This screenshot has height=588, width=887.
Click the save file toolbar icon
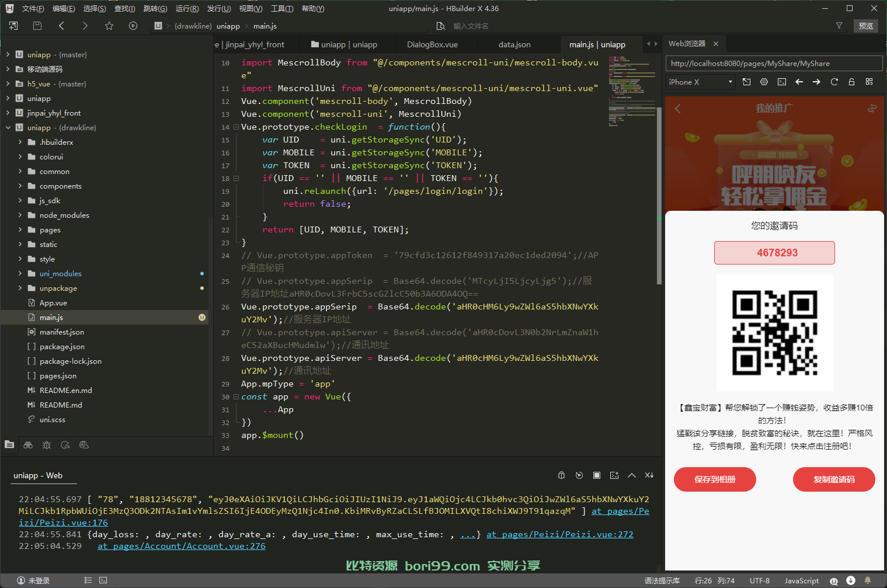tap(37, 26)
